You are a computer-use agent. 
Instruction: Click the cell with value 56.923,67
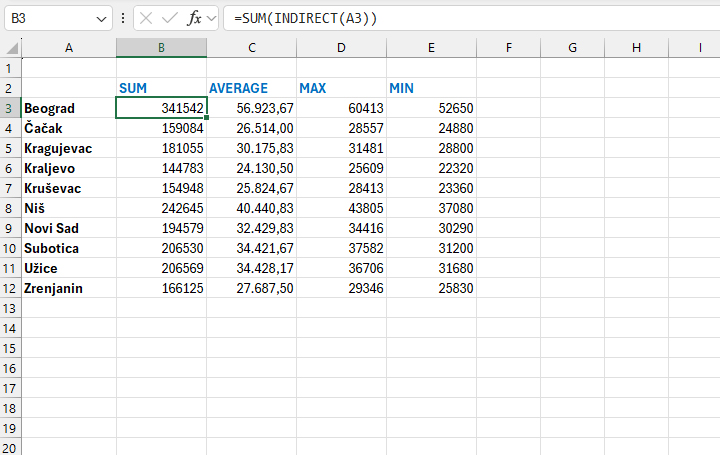click(x=252, y=108)
